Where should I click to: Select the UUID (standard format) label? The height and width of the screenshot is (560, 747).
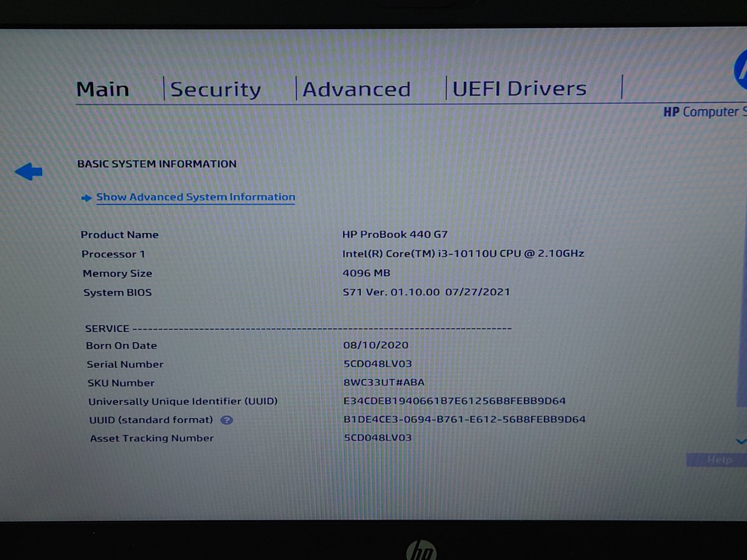[151, 420]
